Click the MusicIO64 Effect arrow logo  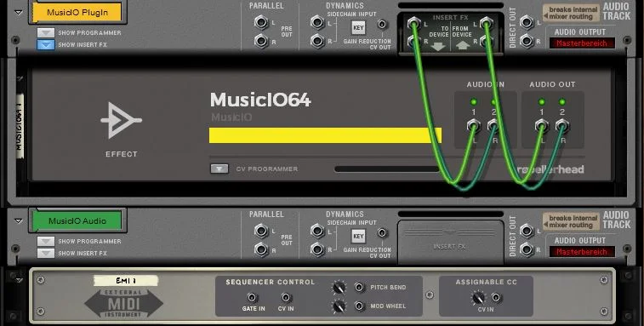(x=121, y=121)
